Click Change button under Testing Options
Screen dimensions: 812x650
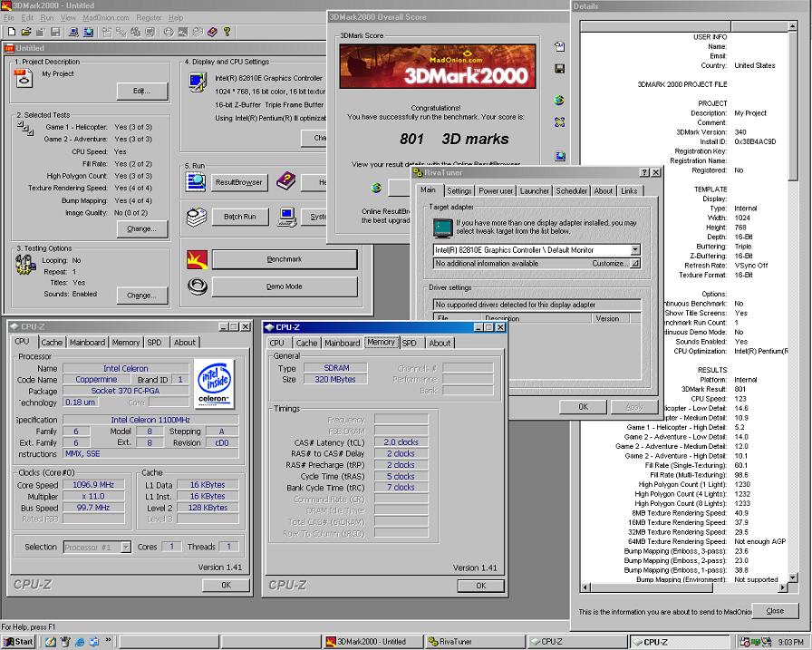[x=142, y=296]
